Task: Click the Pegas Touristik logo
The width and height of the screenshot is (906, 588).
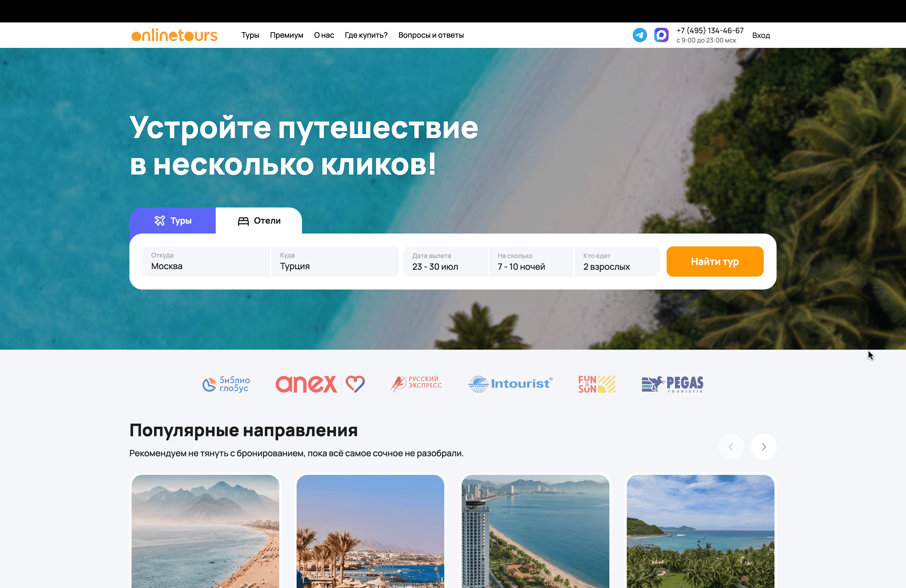Action: 672,384
